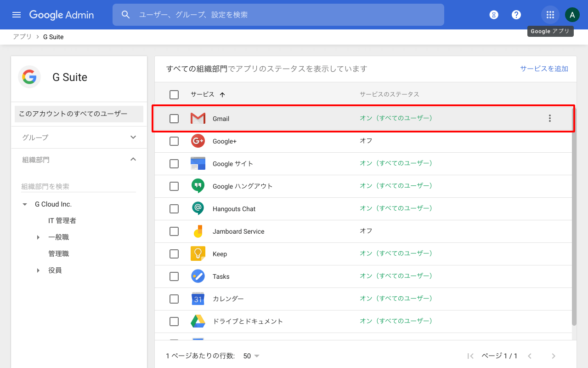Open the Tasks service name

[x=221, y=276]
